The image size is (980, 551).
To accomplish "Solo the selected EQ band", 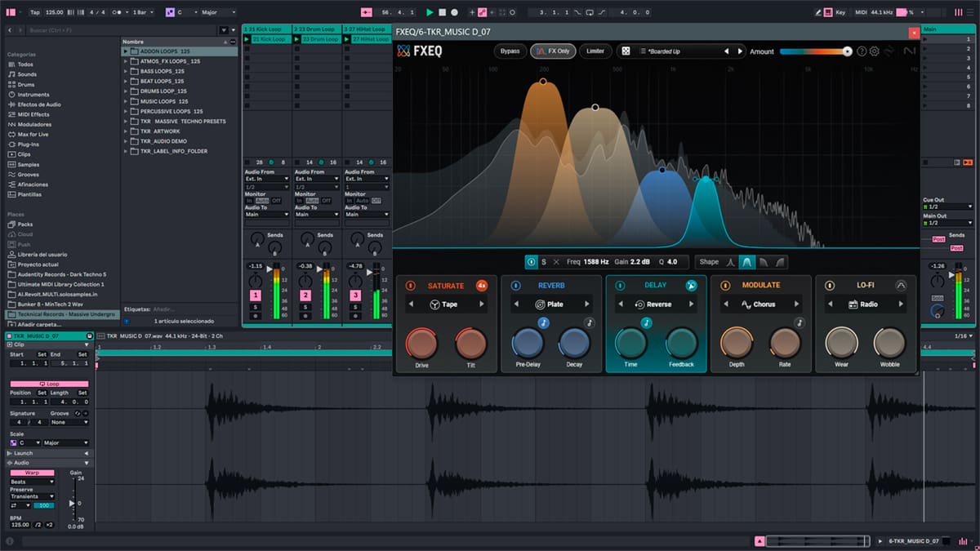I will click(544, 262).
